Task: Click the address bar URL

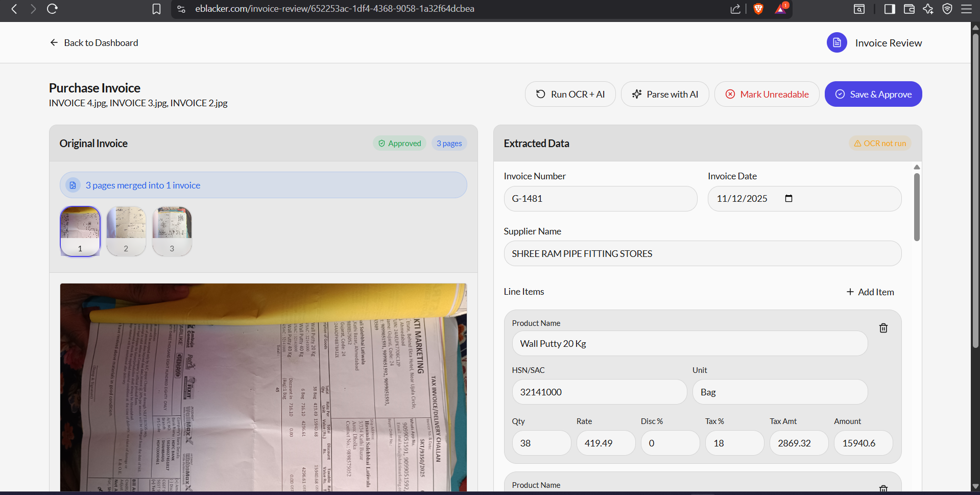Action: (334, 9)
